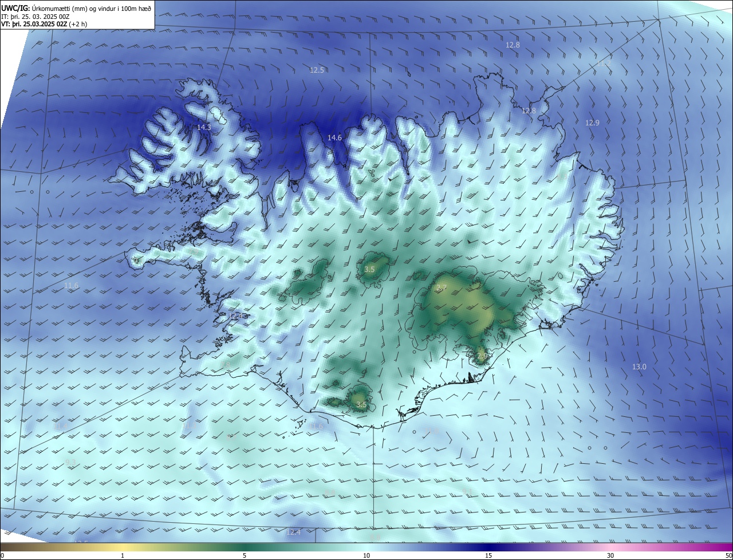Click the 0 tick on the color scale
The image size is (733, 560).
2,555
